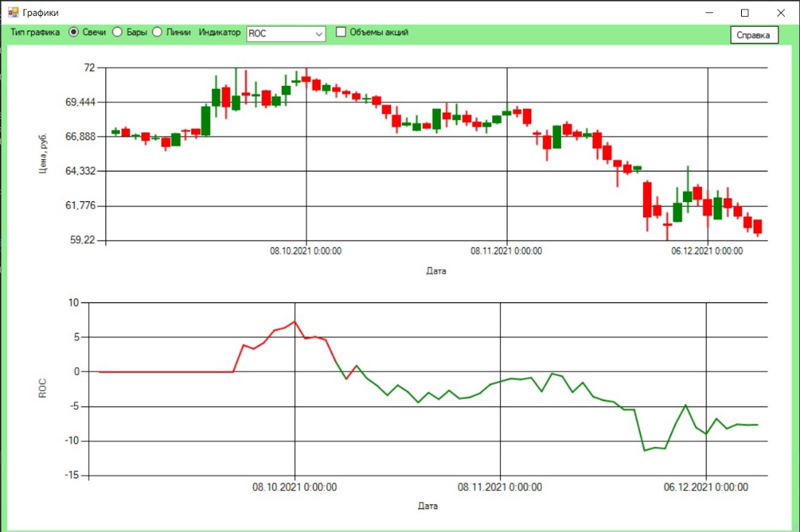This screenshot has width=800, height=532.
Task: Click the ROC axis title on lower chart
Action: pos(42,388)
